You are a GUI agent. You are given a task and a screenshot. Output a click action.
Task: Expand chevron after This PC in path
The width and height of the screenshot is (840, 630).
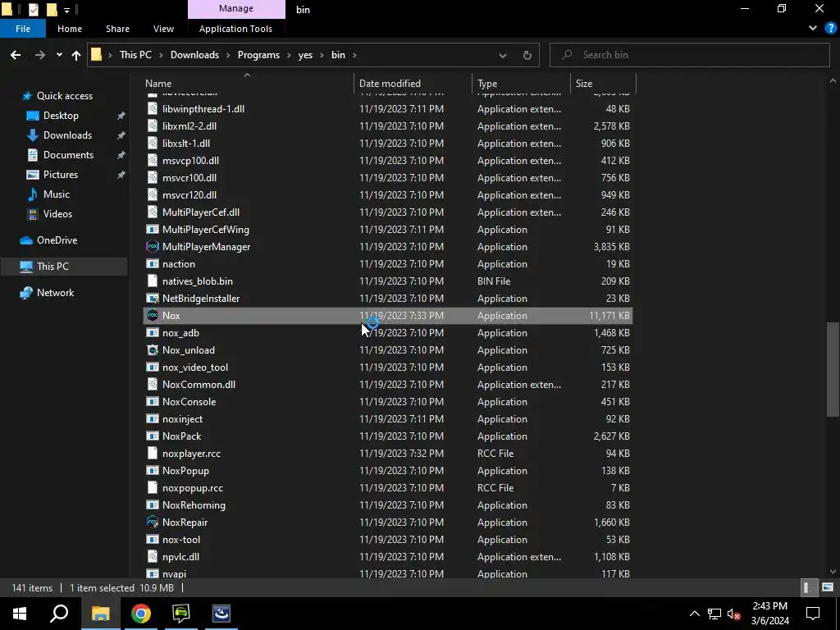pyautogui.click(x=162, y=55)
